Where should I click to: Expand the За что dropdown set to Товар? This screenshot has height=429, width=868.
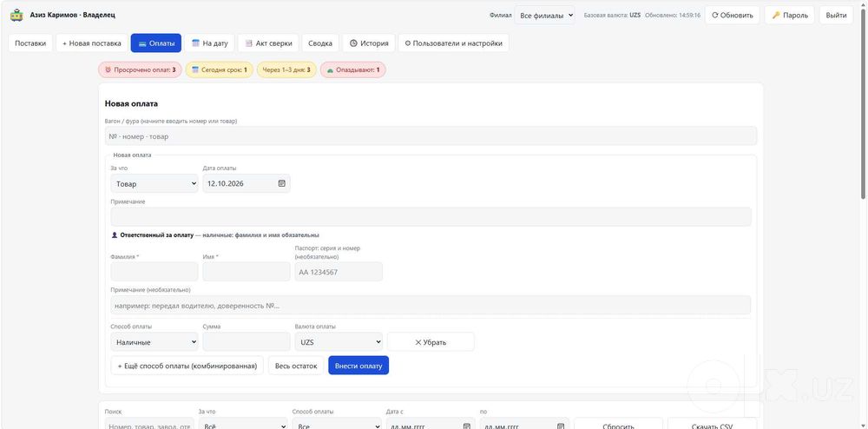tap(155, 183)
